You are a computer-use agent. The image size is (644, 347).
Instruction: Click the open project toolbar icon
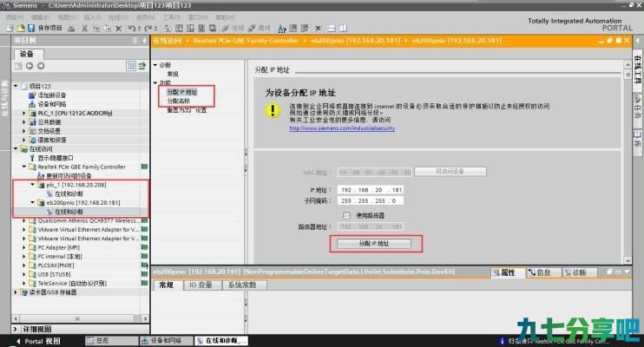click(x=21, y=29)
